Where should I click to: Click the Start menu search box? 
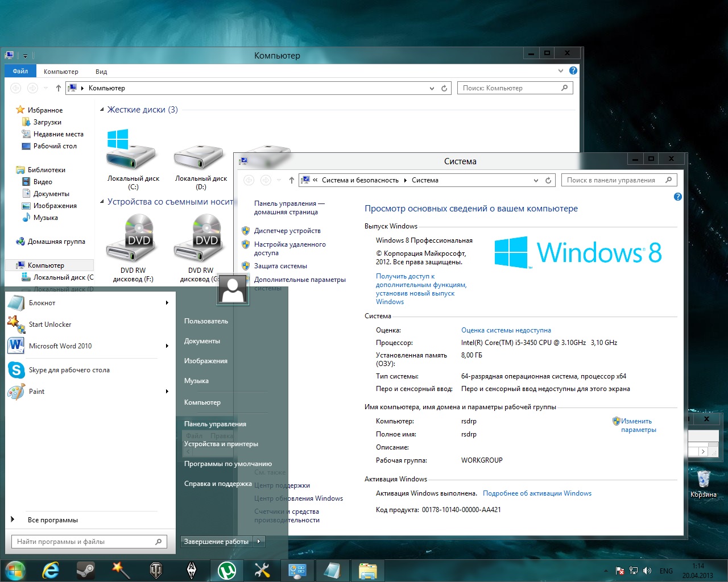89,542
